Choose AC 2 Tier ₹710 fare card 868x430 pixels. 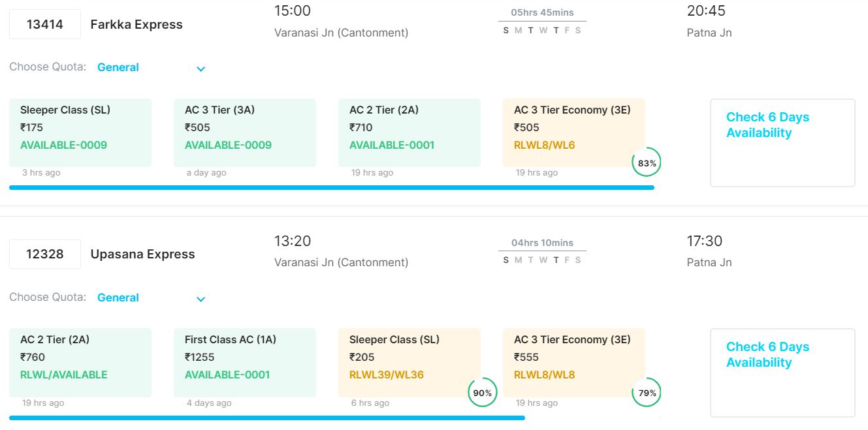(x=410, y=132)
